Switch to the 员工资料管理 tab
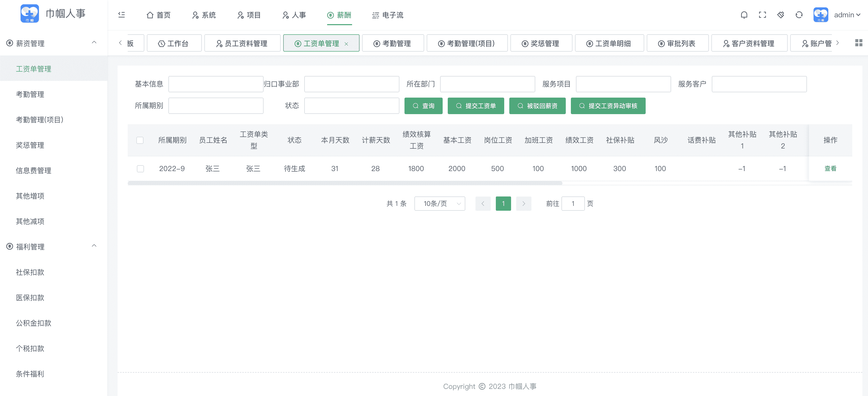Image resolution: width=868 pixels, height=396 pixels. [x=242, y=43]
